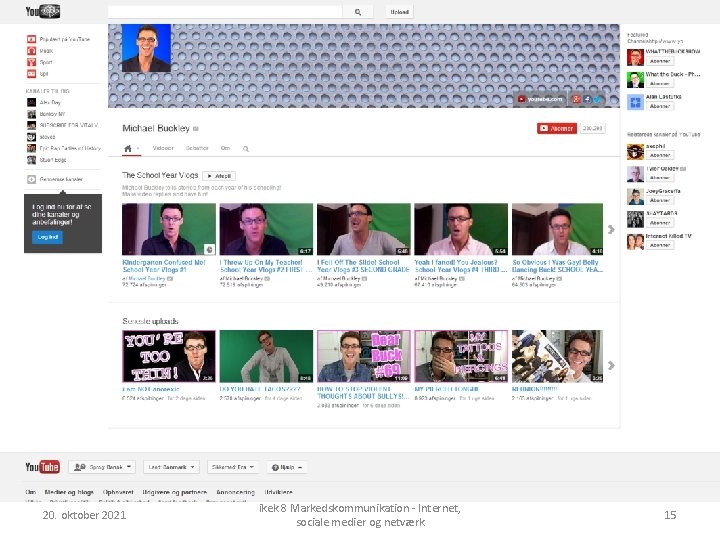Click the Upload button
The height and width of the screenshot is (540, 720).
click(399, 12)
